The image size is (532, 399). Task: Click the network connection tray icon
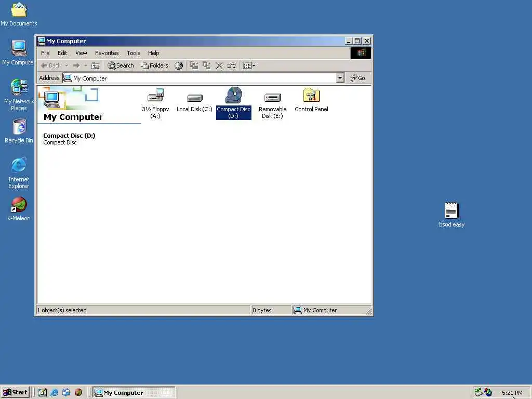pos(478,393)
